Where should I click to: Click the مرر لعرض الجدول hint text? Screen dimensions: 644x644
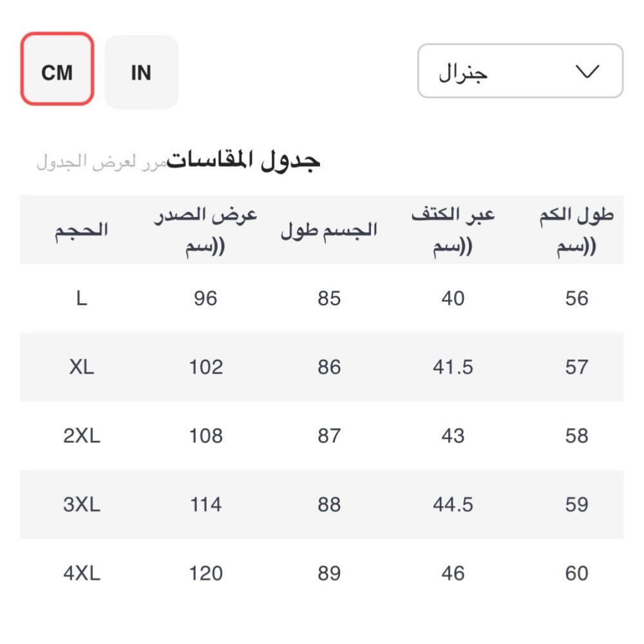[101, 162]
